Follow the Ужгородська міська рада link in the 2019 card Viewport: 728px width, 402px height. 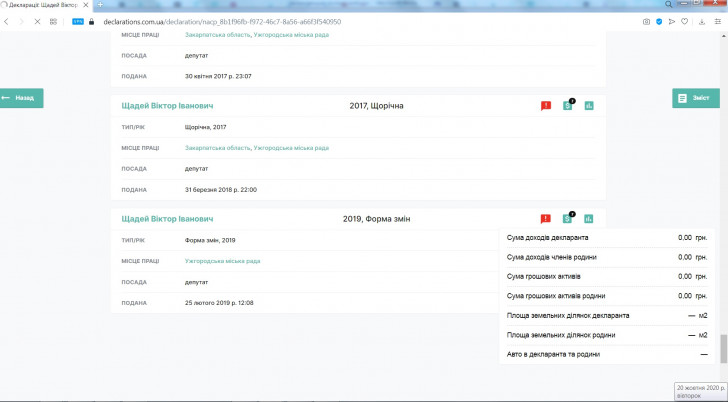(222, 261)
